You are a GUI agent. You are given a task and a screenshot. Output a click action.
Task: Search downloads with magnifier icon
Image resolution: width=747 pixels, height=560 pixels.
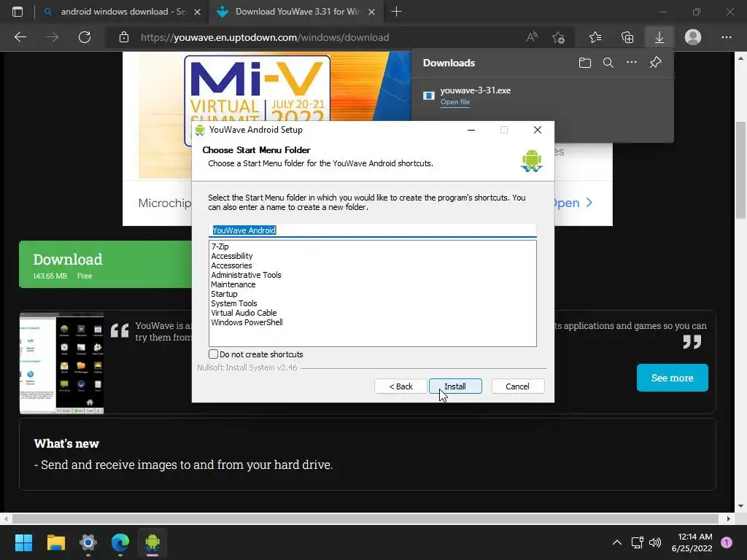click(x=608, y=63)
